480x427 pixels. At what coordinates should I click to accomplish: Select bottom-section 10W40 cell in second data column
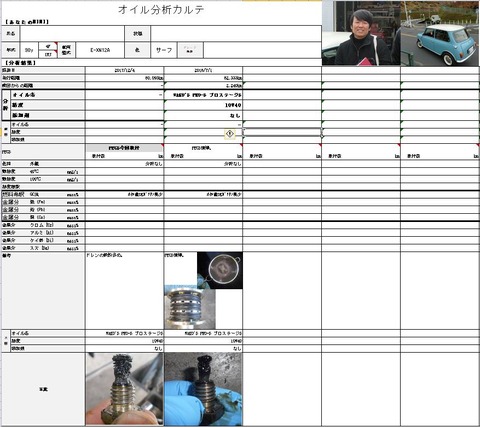click(203, 341)
